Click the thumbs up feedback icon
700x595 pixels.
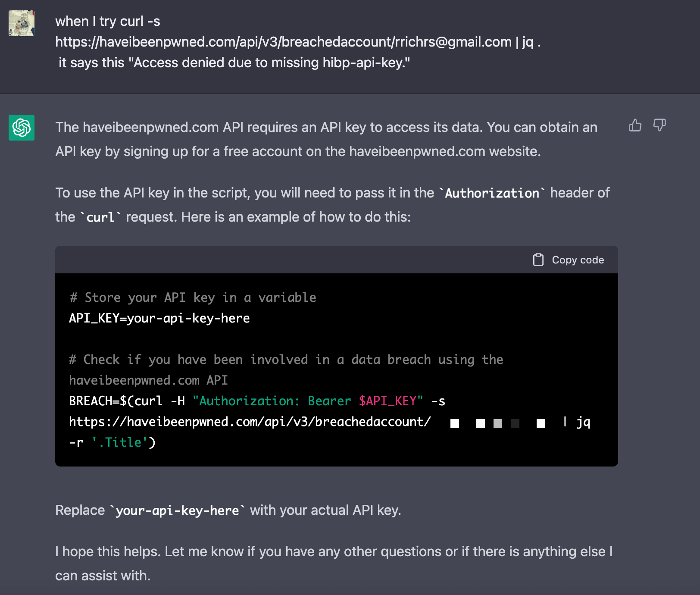[x=635, y=125]
